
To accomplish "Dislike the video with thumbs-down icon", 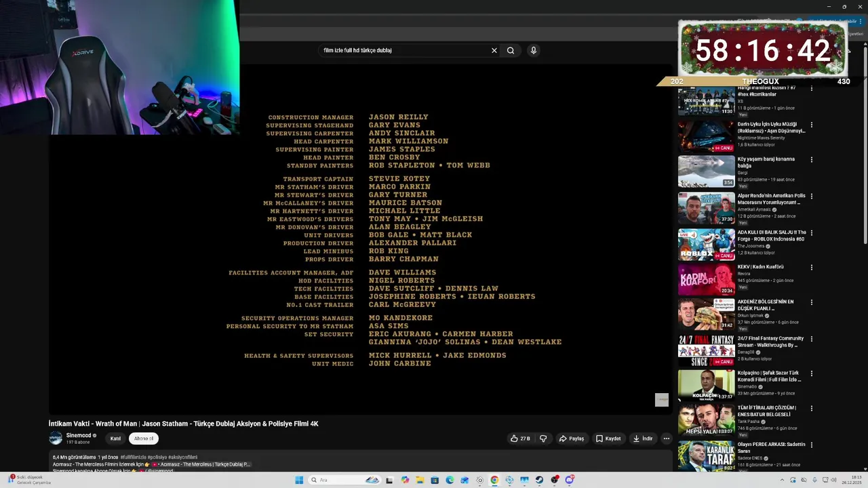I will point(543,439).
